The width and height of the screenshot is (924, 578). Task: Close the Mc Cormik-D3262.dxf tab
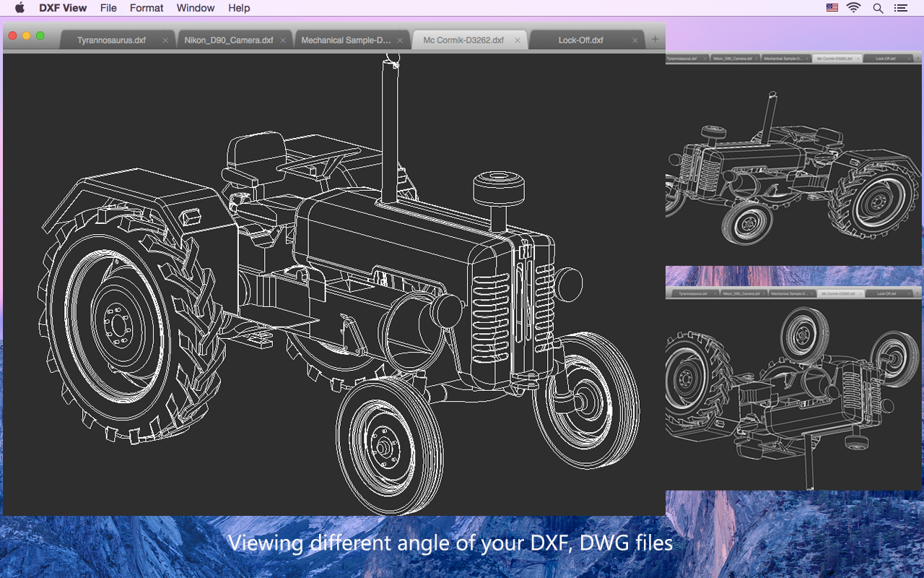point(517,40)
